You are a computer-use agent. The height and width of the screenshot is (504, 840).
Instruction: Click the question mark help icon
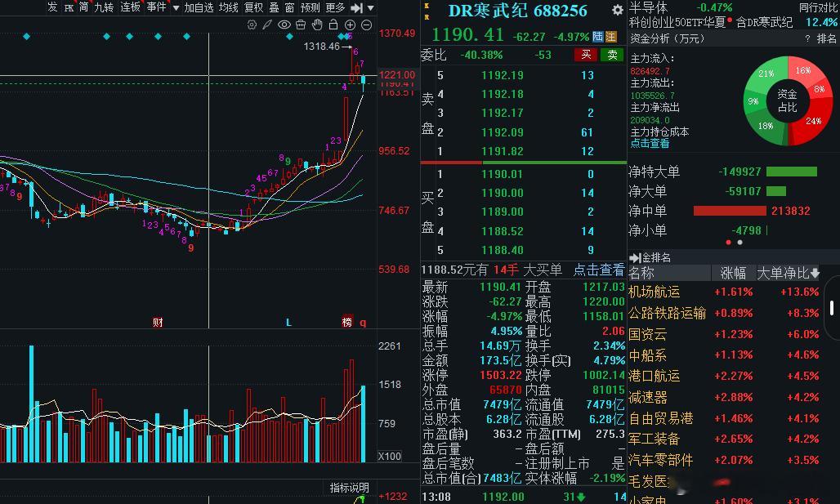point(807,38)
